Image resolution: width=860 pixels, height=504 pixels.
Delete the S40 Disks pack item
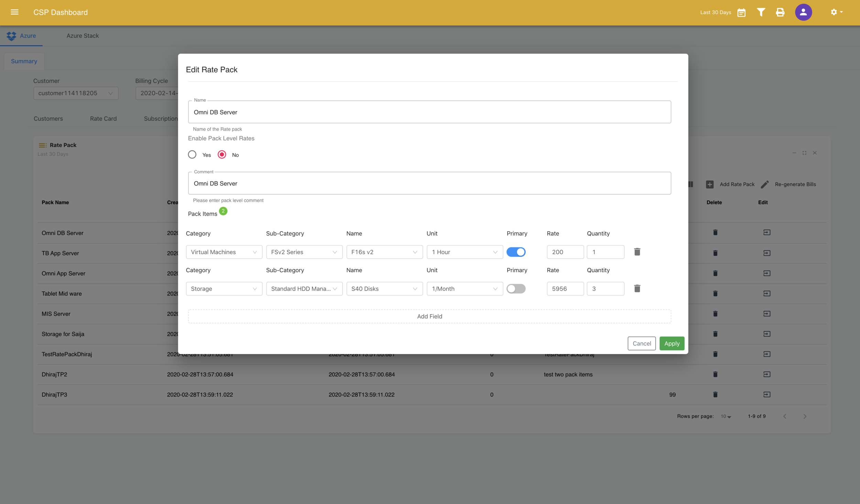pos(637,289)
